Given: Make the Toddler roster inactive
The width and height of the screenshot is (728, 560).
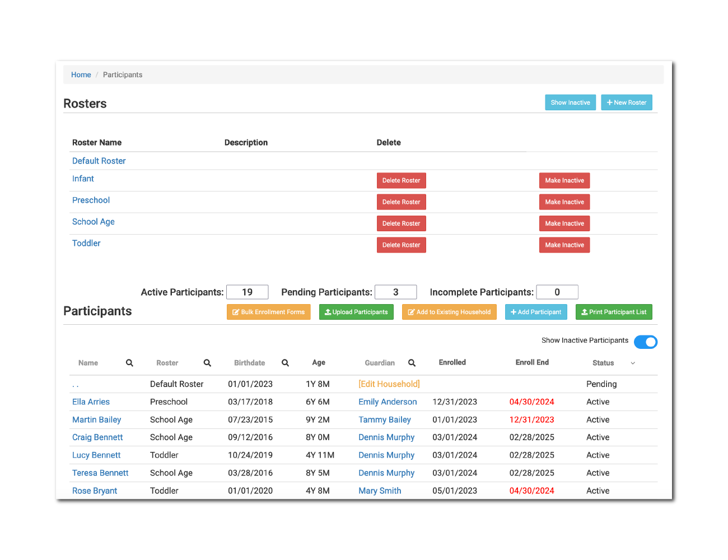Looking at the screenshot, I should tap(564, 245).
